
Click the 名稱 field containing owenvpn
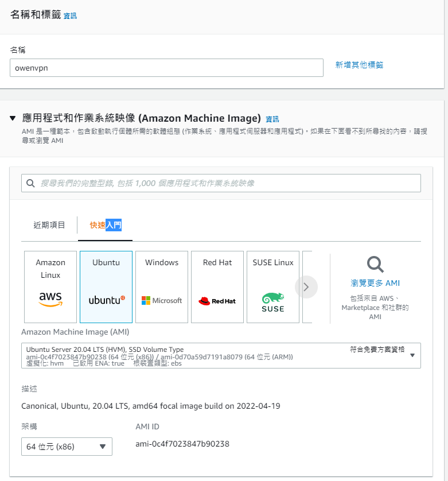[x=166, y=68]
